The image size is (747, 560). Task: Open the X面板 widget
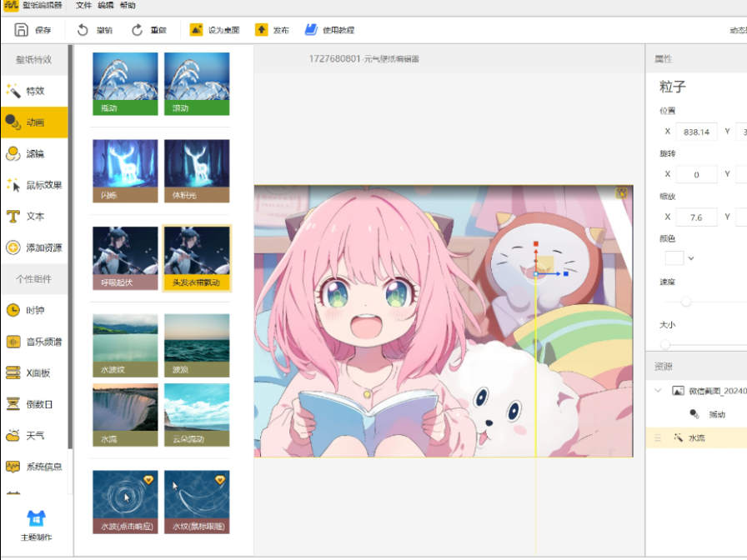pos(34,372)
